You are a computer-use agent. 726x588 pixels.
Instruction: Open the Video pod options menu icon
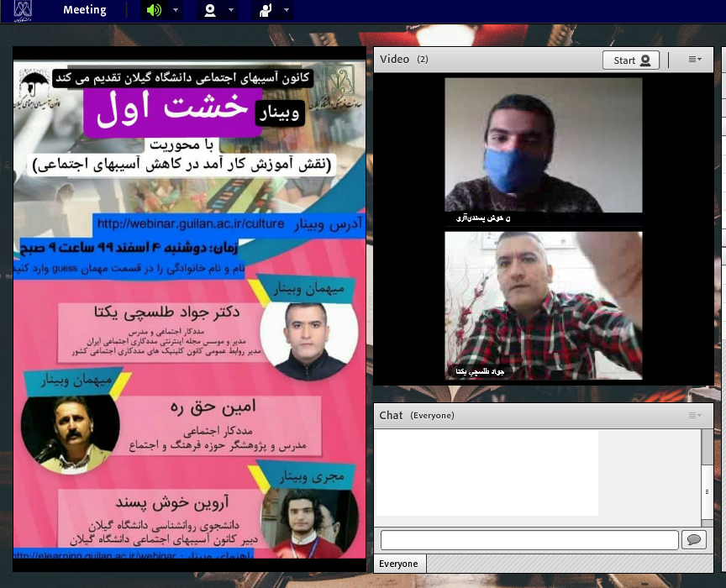click(694, 60)
